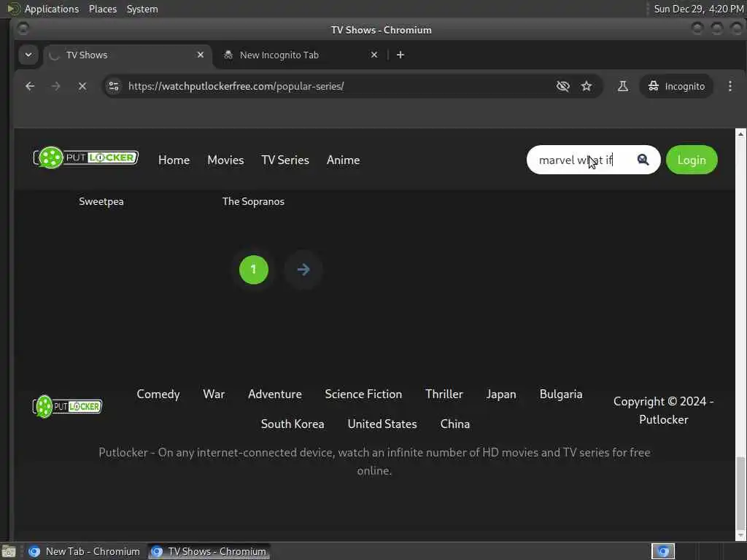
Task: Select page 1 in pagination
Action: [x=253, y=270]
